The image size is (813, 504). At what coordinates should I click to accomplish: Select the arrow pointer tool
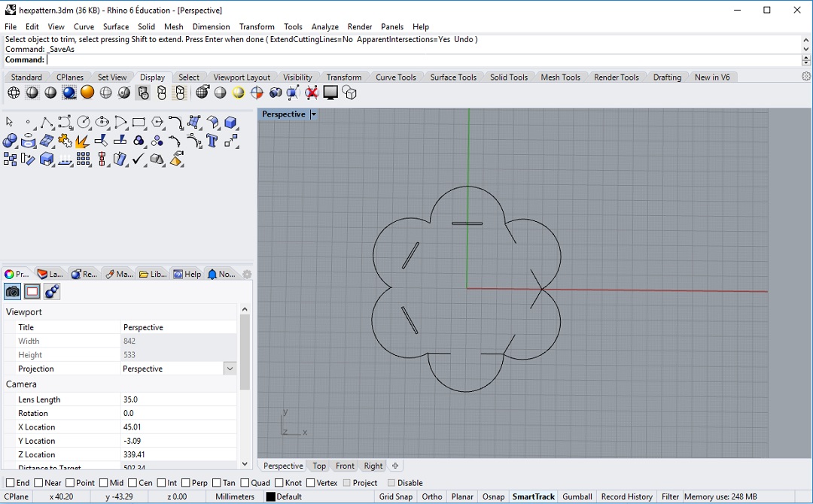click(9, 122)
